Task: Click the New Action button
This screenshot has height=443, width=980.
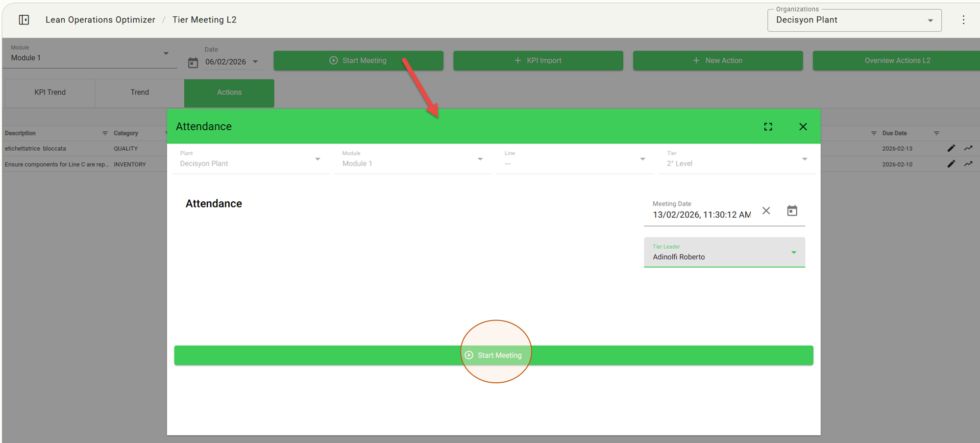Action: click(717, 61)
